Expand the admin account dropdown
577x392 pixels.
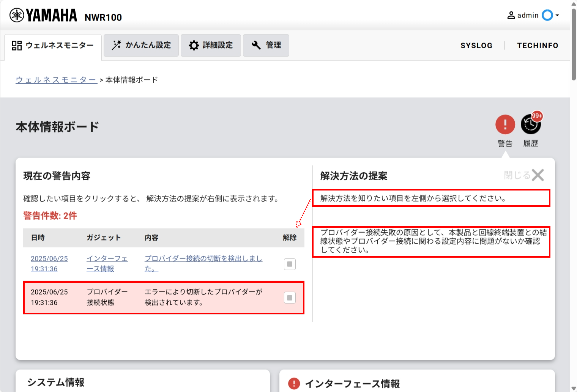click(557, 15)
